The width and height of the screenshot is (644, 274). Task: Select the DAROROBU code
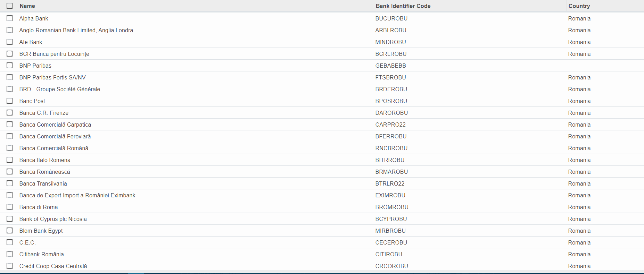pyautogui.click(x=392, y=113)
